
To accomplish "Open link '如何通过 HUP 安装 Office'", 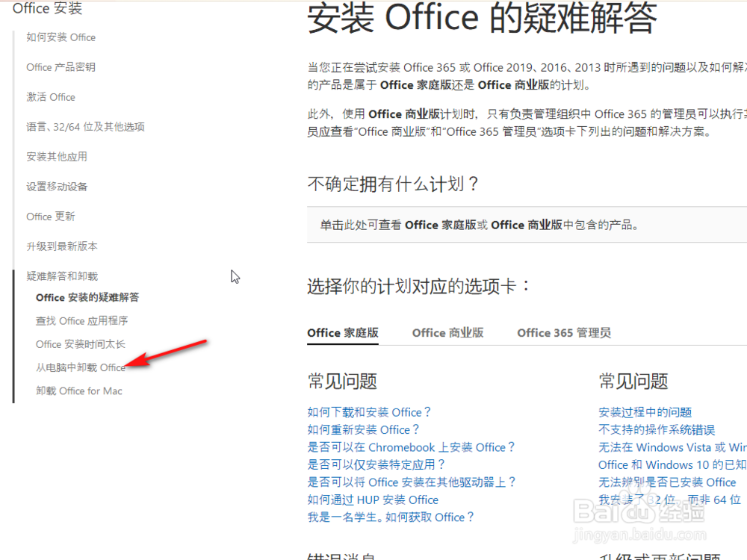I will click(x=373, y=500).
